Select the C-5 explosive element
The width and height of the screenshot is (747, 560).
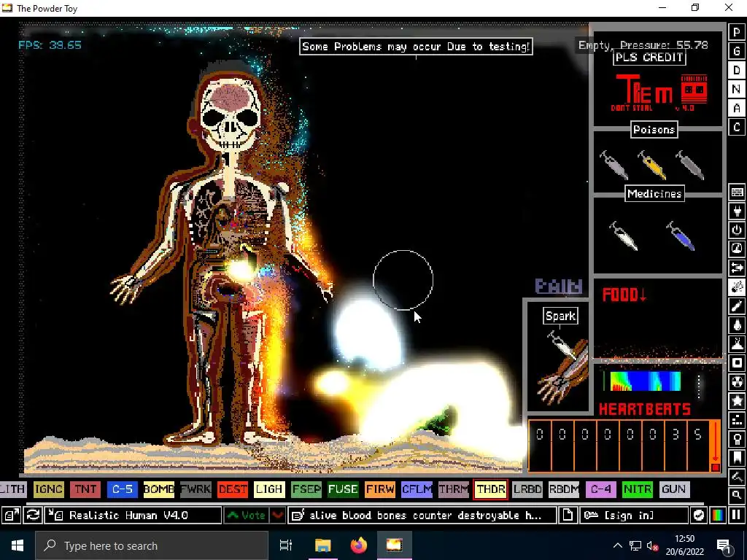[x=122, y=489]
